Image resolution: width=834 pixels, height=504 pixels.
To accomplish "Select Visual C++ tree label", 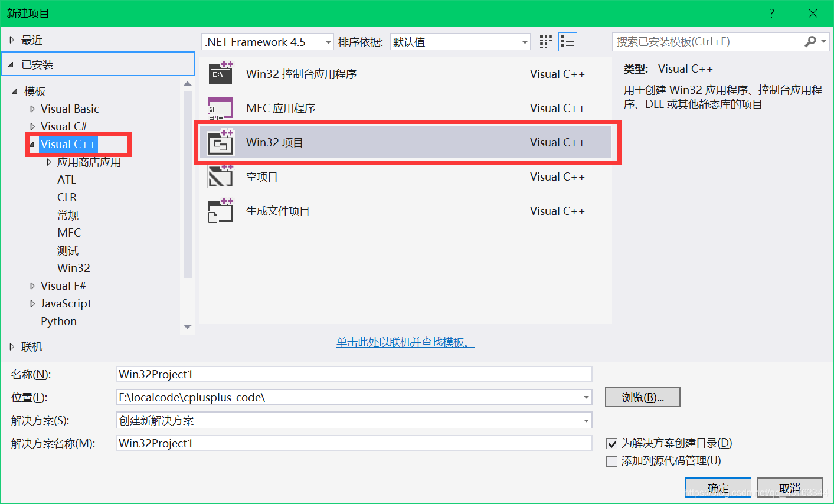I will tap(68, 144).
